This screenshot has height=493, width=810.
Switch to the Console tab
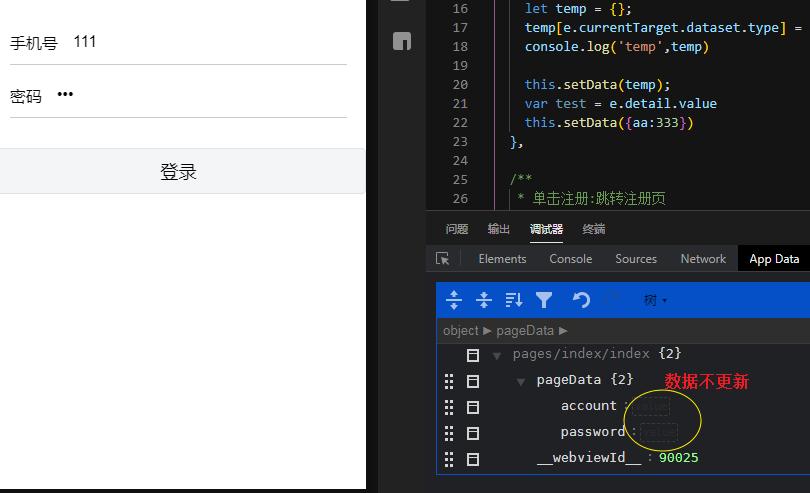[x=570, y=259]
